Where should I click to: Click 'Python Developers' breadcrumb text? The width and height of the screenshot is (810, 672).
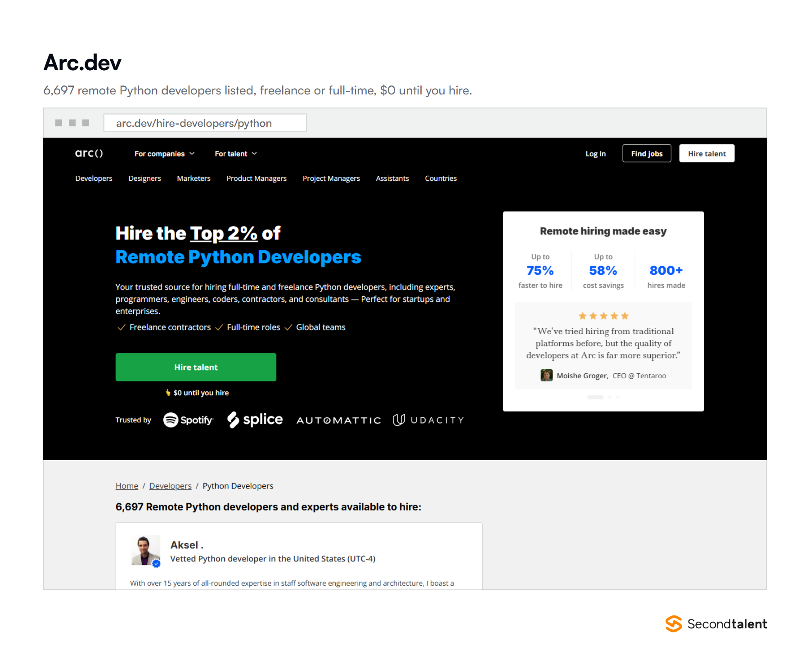point(238,486)
